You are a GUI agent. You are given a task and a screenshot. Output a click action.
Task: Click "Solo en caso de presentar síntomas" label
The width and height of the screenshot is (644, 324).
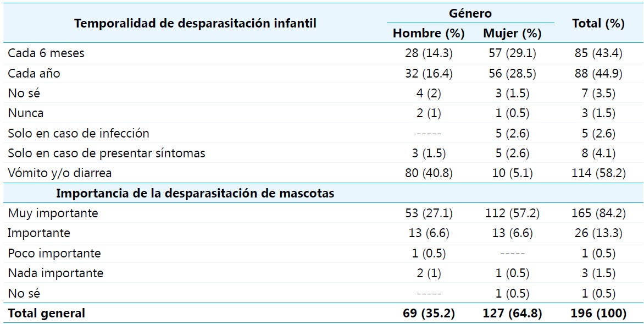point(106,153)
